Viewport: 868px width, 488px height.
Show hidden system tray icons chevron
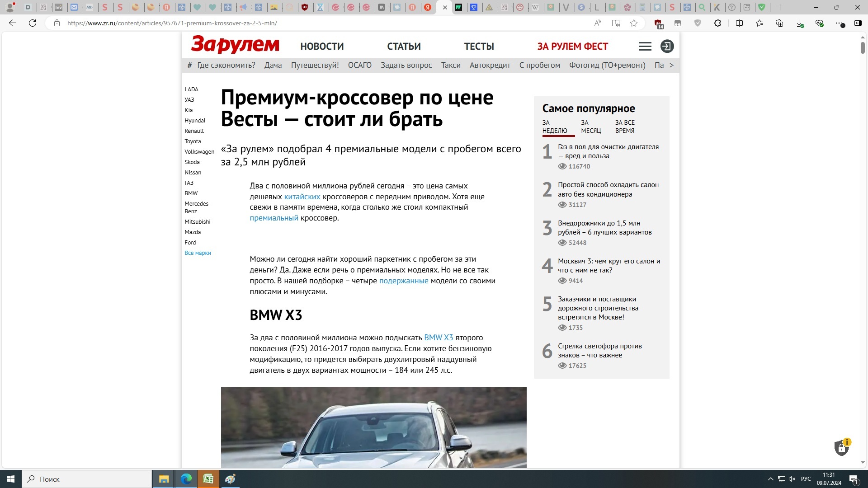[770, 479]
